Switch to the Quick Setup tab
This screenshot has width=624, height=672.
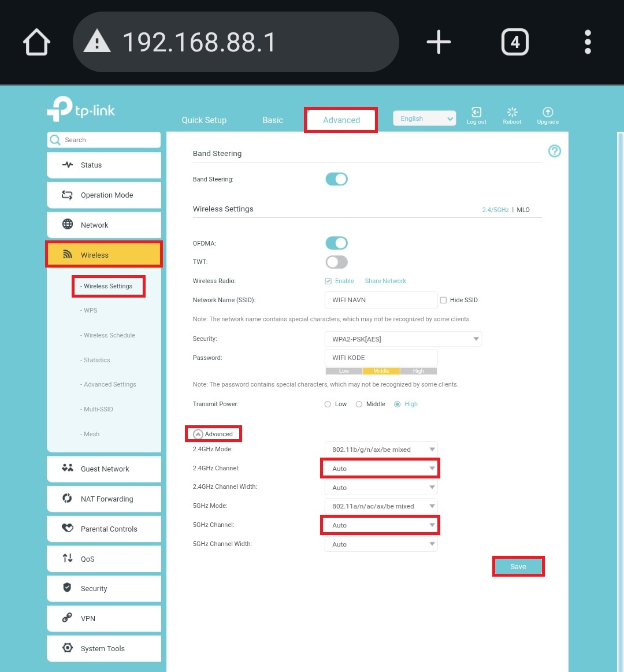[204, 120]
